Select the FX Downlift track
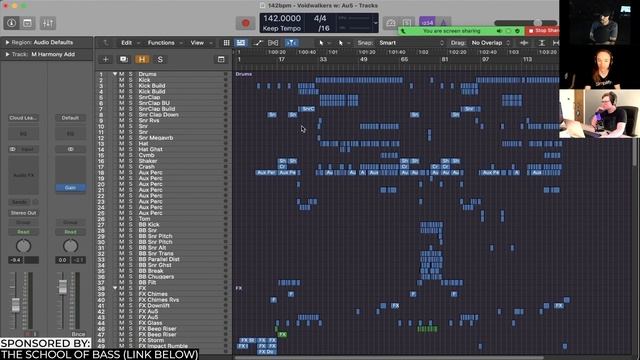640x360 pixels. click(154, 305)
